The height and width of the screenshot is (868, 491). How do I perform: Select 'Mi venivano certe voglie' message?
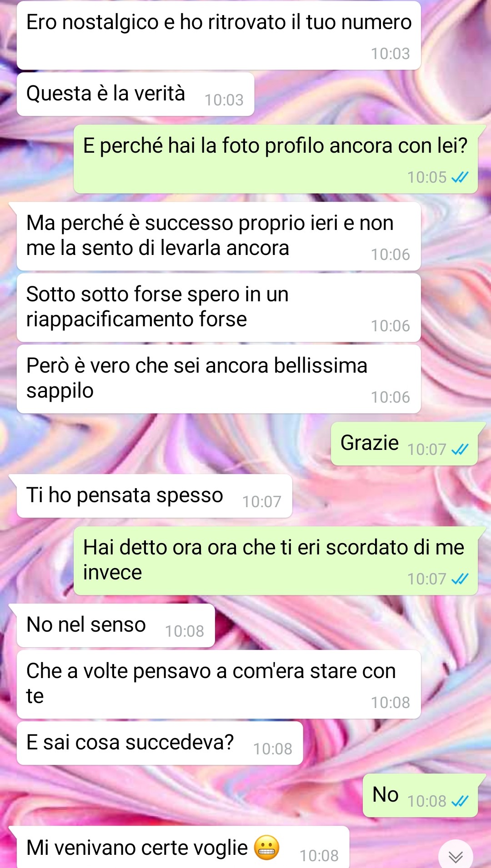tap(183, 847)
